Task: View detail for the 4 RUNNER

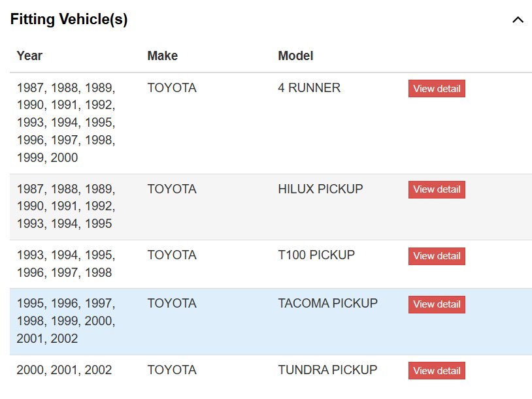Action: [437, 89]
